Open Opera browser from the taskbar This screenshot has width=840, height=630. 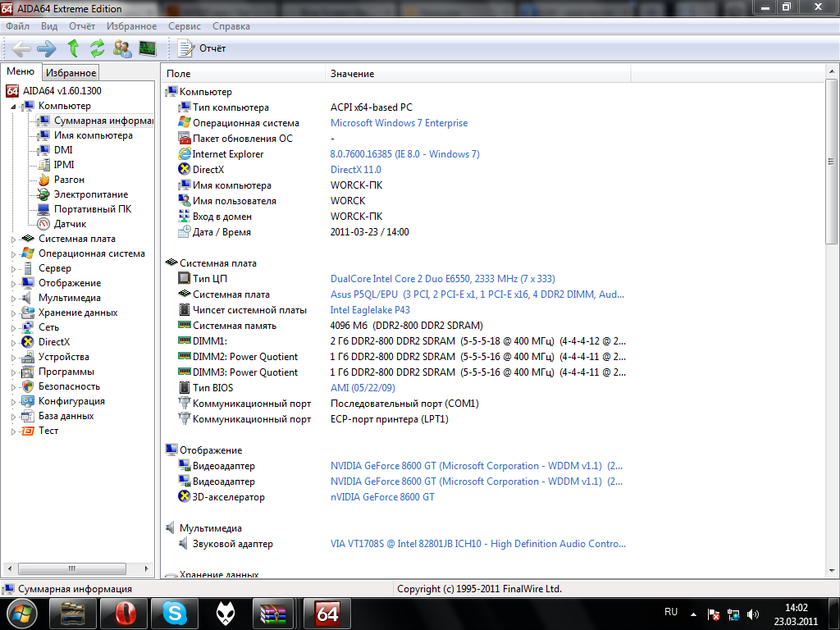pyautogui.click(x=125, y=614)
